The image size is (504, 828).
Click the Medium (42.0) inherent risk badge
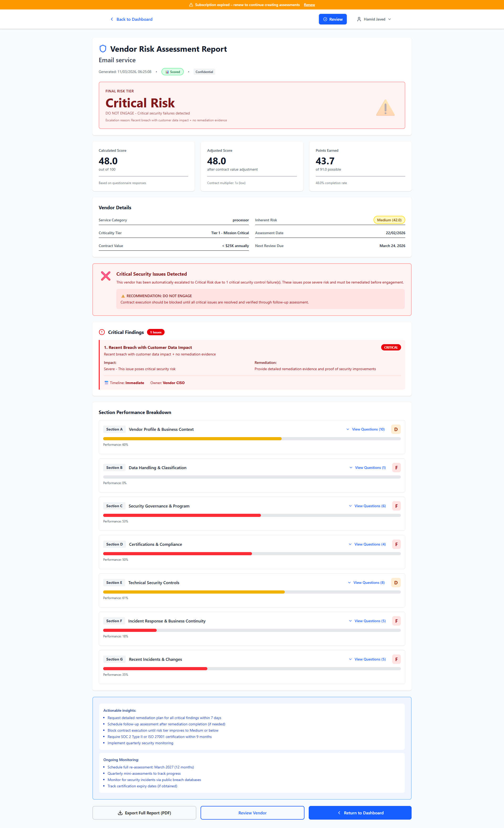[389, 220]
